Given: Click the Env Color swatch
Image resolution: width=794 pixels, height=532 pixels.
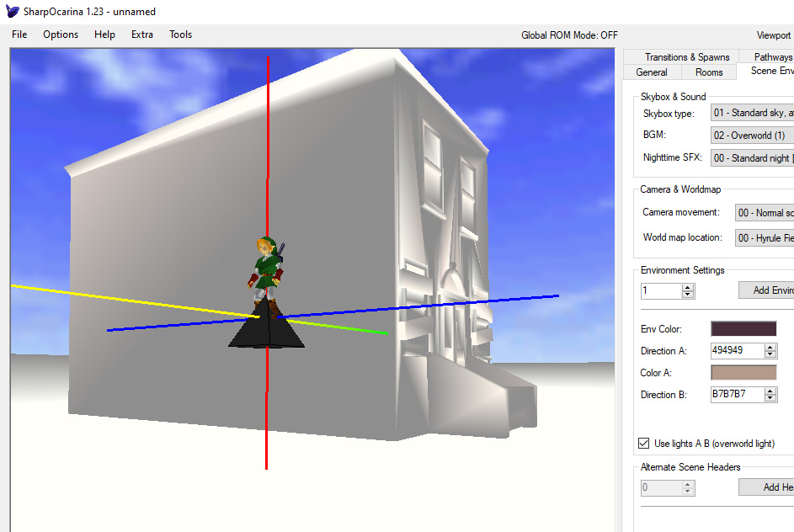Looking at the screenshot, I should (x=743, y=328).
